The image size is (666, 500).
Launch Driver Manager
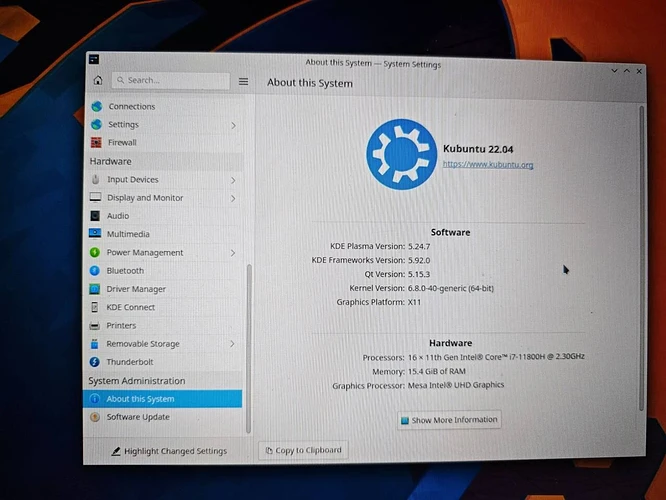pyautogui.click(x=136, y=289)
